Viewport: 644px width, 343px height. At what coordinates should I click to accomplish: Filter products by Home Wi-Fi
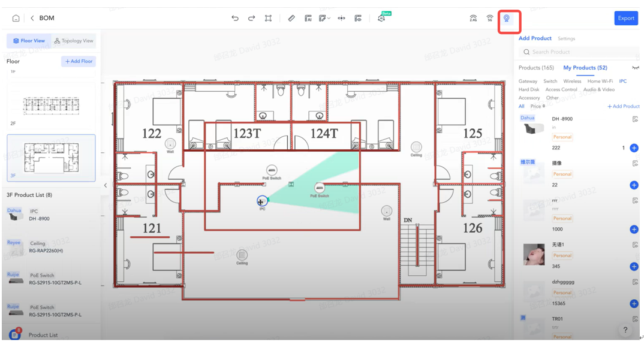600,82
